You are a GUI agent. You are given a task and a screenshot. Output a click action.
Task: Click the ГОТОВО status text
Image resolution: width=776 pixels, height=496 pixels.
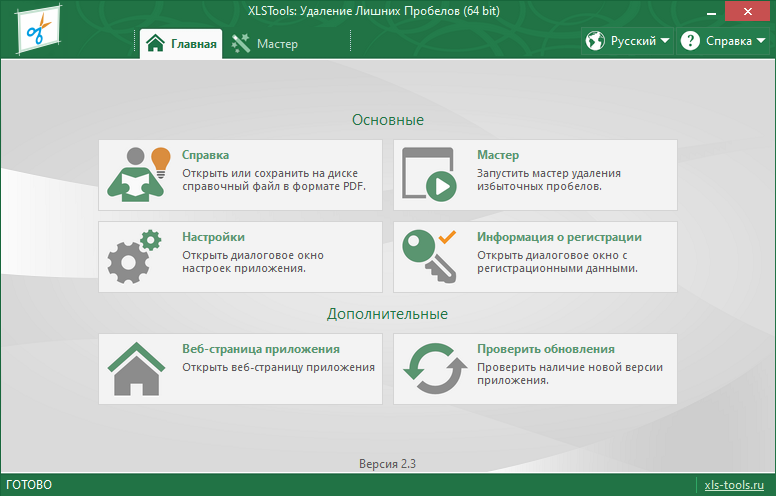(x=29, y=485)
